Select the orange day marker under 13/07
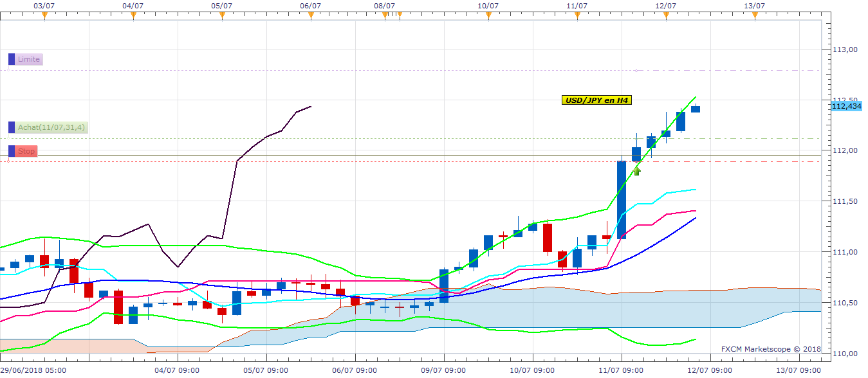 point(755,16)
